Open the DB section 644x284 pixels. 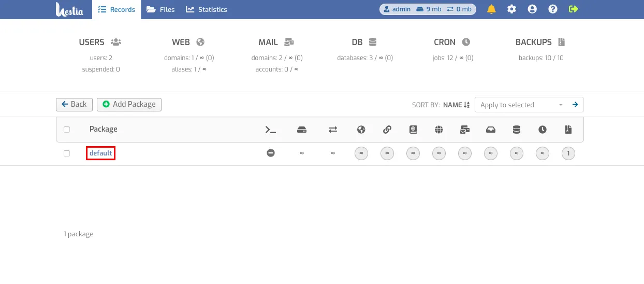[x=364, y=42]
